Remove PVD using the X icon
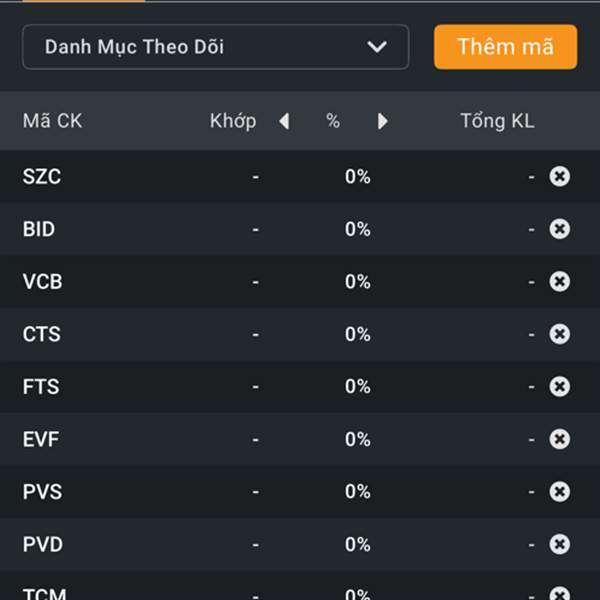 pos(559,544)
